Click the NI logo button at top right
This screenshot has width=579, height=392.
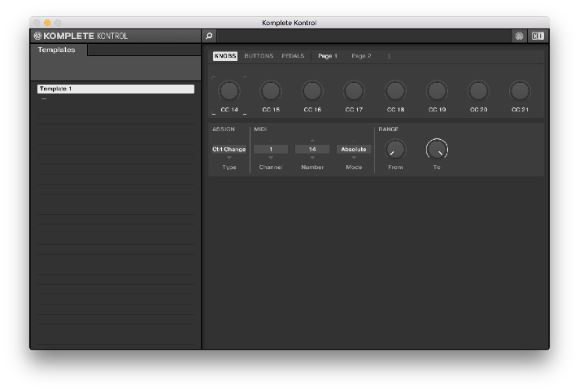538,36
